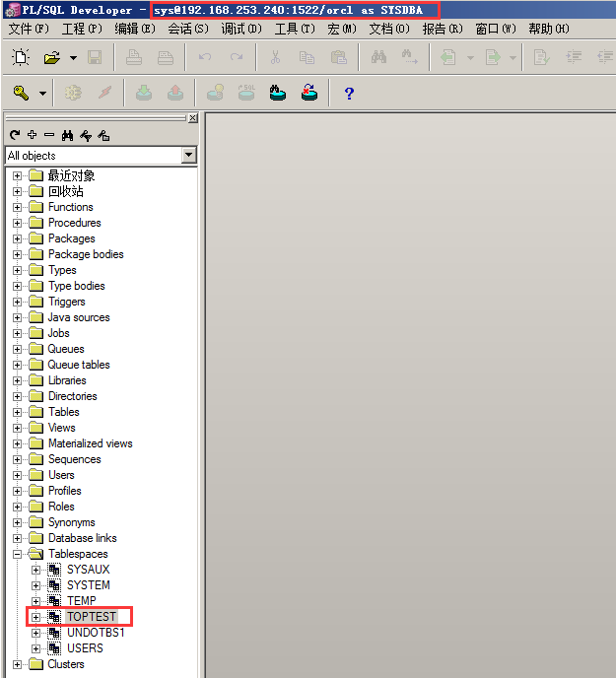Image resolution: width=616 pixels, height=678 pixels.
Task: Click the Redo arrow icon
Action: point(237,57)
